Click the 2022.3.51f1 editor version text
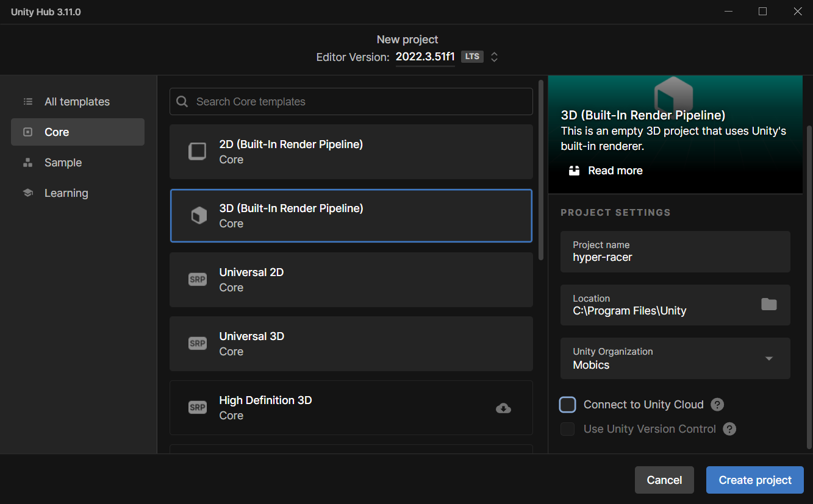Screen dimensions: 813x504 (x=425, y=57)
